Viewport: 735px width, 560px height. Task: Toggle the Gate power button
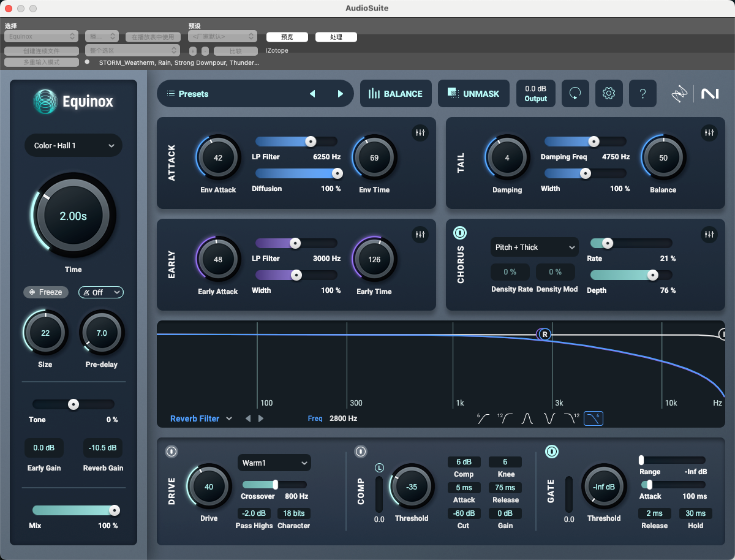[552, 452]
